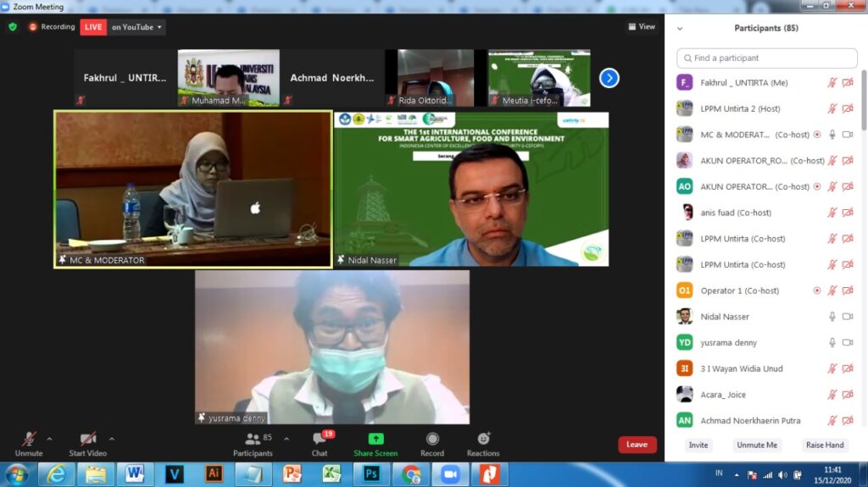The width and height of the screenshot is (868, 487).
Task: Select Operator 1 (Co-host) row
Action: pos(766,291)
